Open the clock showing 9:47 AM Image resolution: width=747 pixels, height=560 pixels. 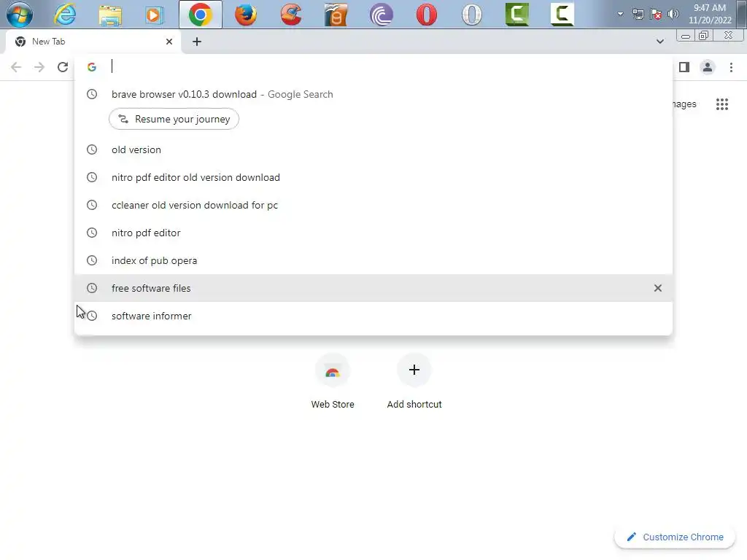(x=710, y=14)
